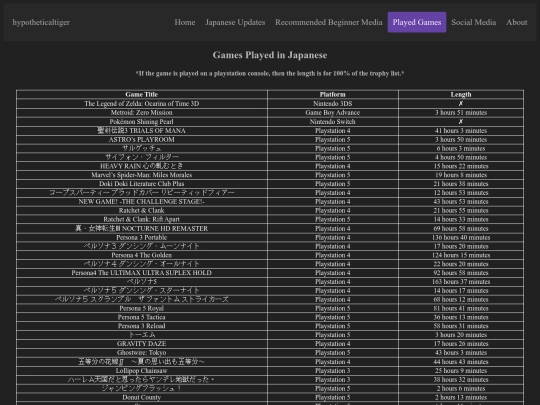Click the Game Boy Advance platform cell
The width and height of the screenshot is (540, 405).
(x=333, y=113)
